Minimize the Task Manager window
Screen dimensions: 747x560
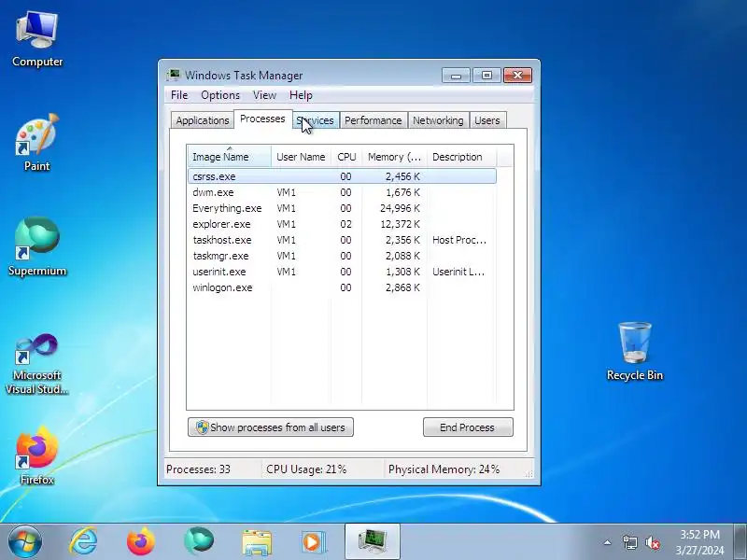tap(456, 76)
